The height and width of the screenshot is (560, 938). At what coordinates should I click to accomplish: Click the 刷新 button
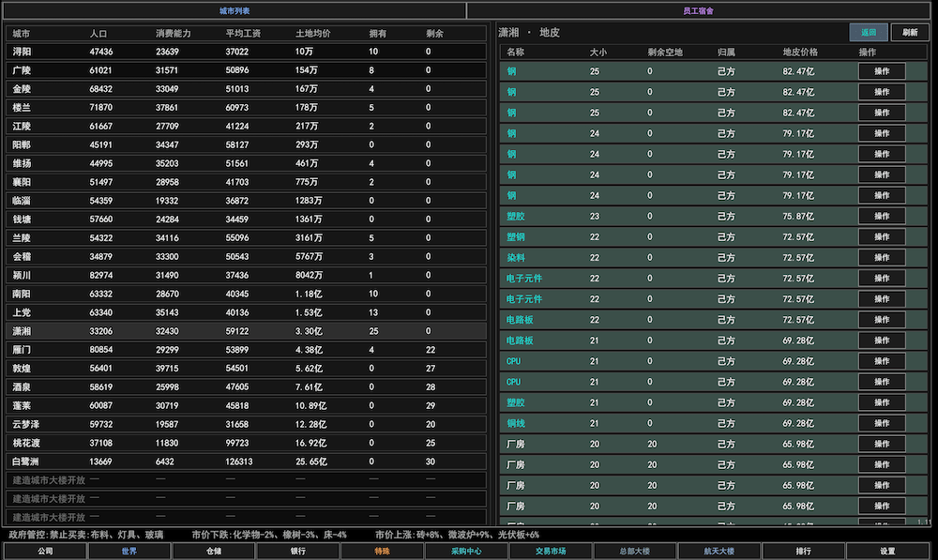click(x=910, y=32)
